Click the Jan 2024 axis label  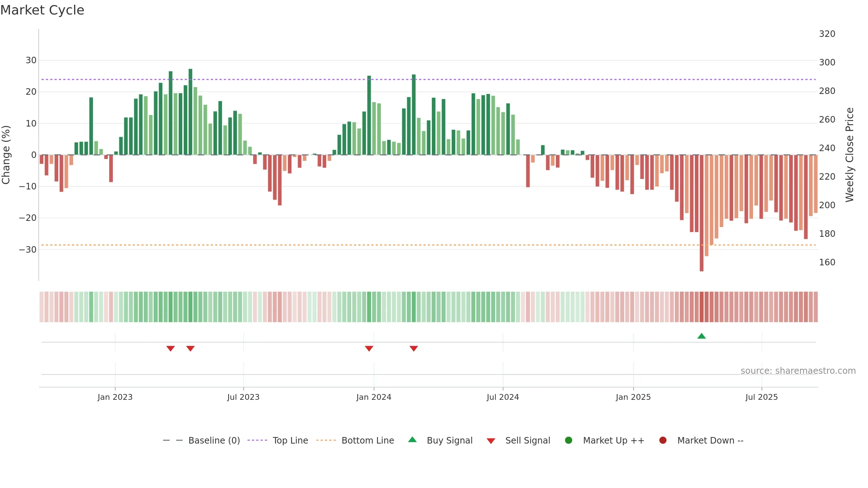click(x=374, y=397)
